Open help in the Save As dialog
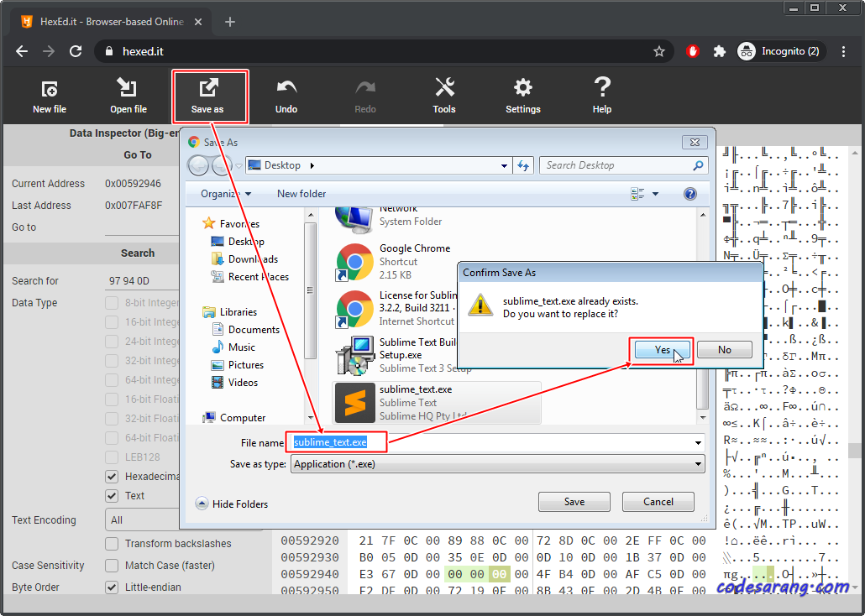The image size is (865, 616). click(690, 194)
